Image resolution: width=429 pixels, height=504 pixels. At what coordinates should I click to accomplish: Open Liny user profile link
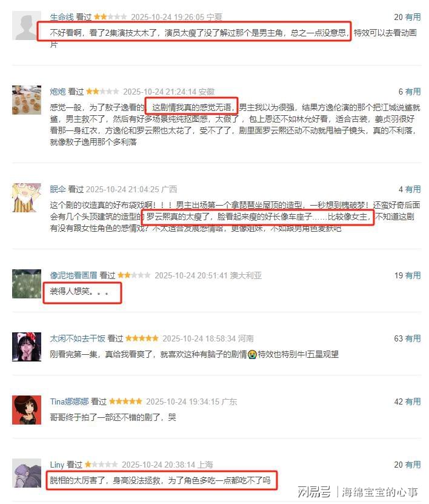coord(57,465)
